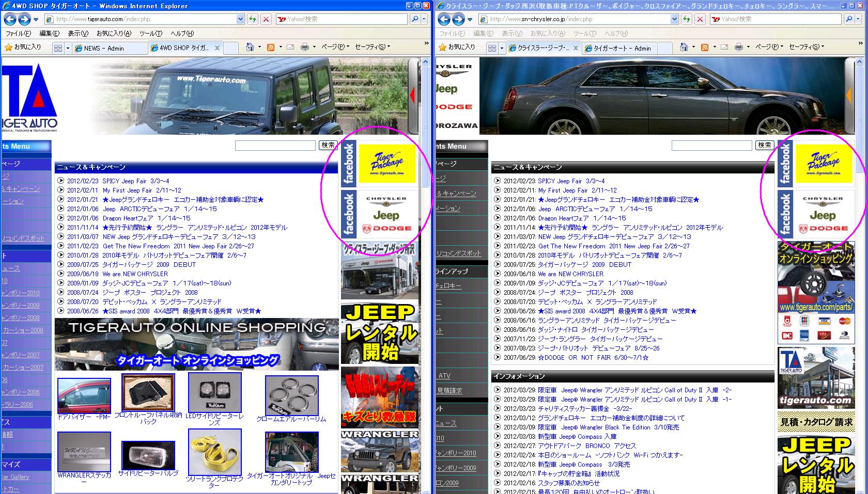Expand address bar dropdown in right window
Screen dimensions: 868x494
pyautogui.click(x=674, y=19)
